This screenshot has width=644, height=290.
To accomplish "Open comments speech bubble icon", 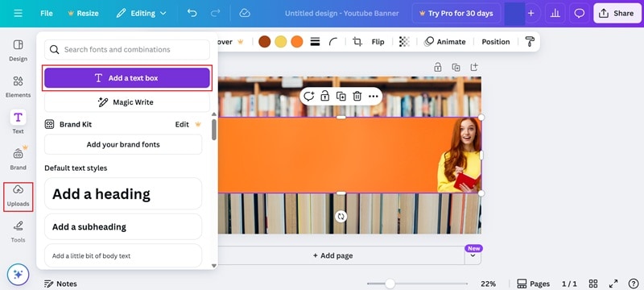I will tap(579, 13).
